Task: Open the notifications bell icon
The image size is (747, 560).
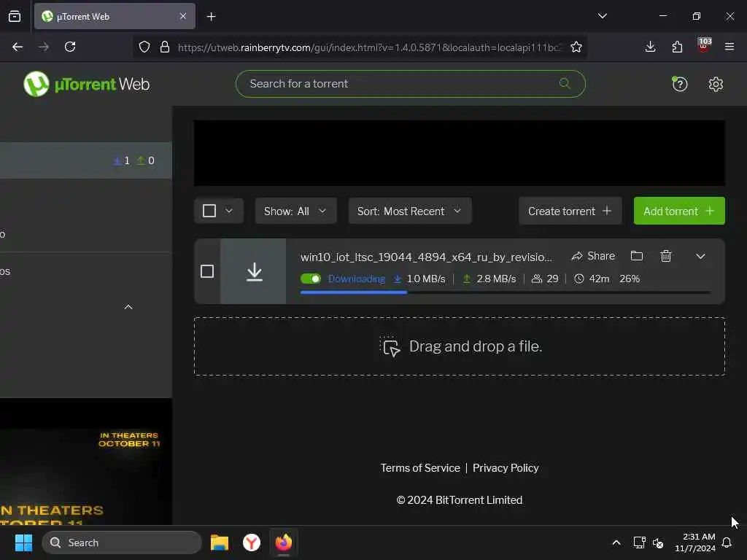Action: 727,542
